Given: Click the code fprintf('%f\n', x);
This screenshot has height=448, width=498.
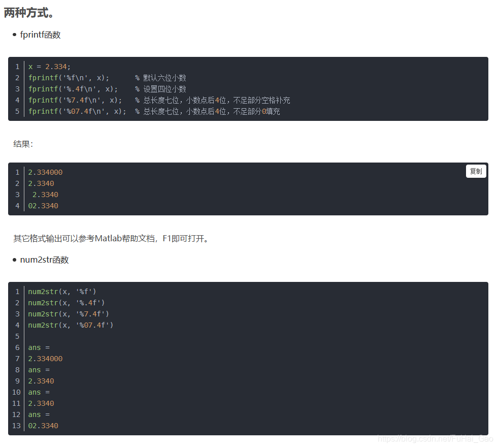Looking at the screenshot, I should click(x=69, y=78).
